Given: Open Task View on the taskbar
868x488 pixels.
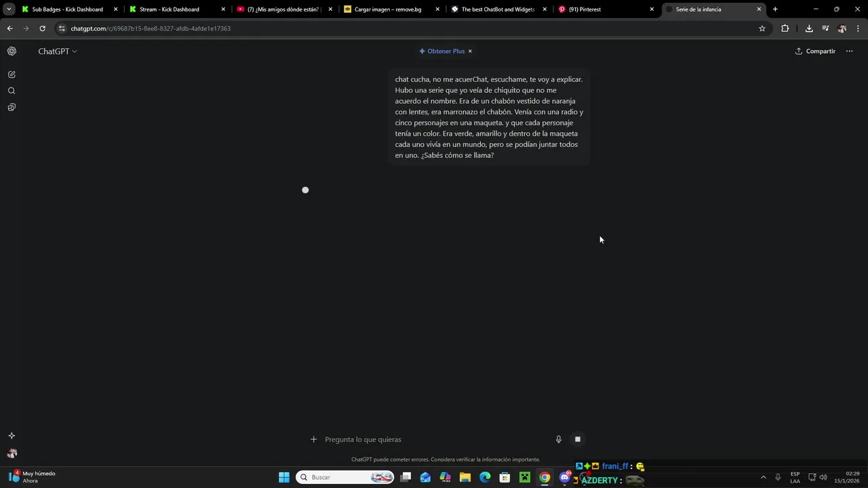Looking at the screenshot, I should 406,477.
